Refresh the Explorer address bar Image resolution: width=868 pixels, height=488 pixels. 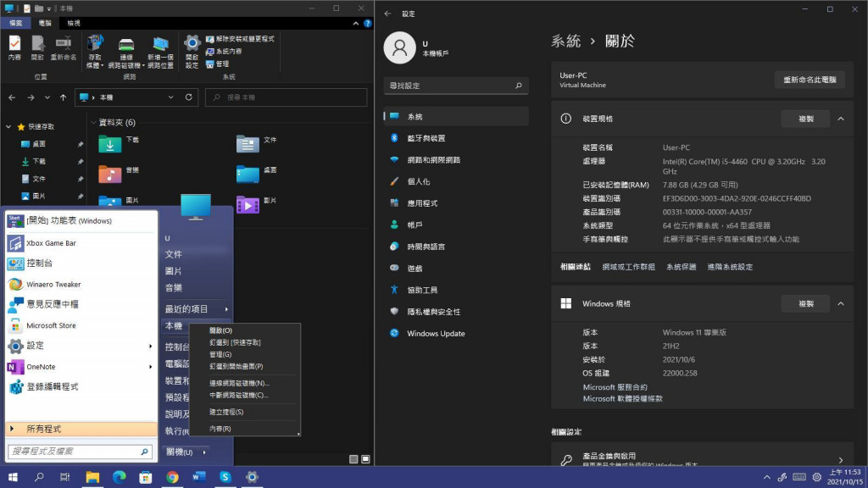(x=189, y=97)
